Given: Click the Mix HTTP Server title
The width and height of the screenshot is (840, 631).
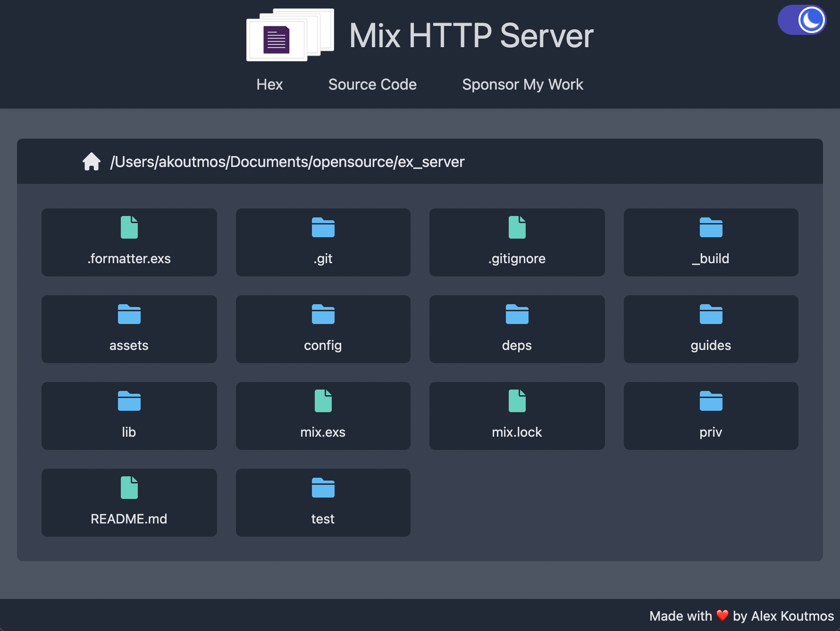Looking at the screenshot, I should (471, 35).
